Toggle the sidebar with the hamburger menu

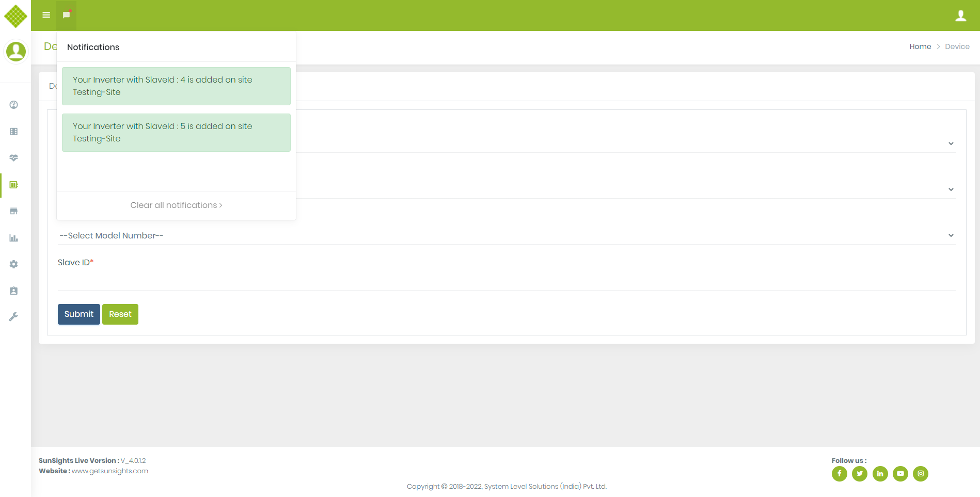45,15
